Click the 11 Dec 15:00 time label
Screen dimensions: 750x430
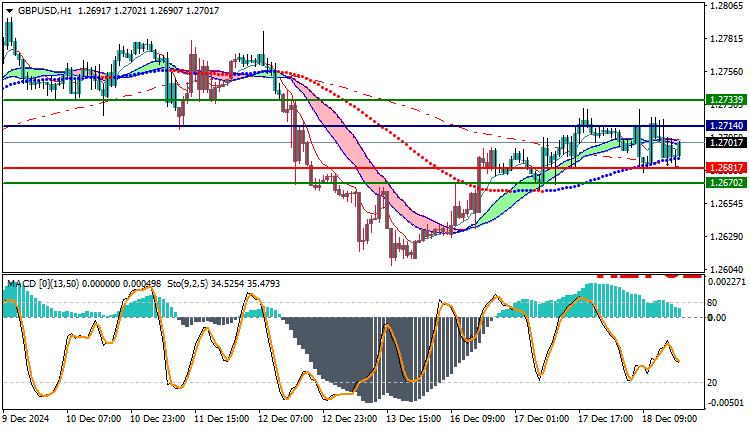(x=222, y=419)
